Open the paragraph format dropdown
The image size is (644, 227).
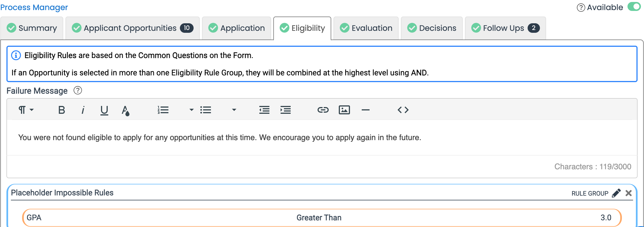(x=26, y=110)
